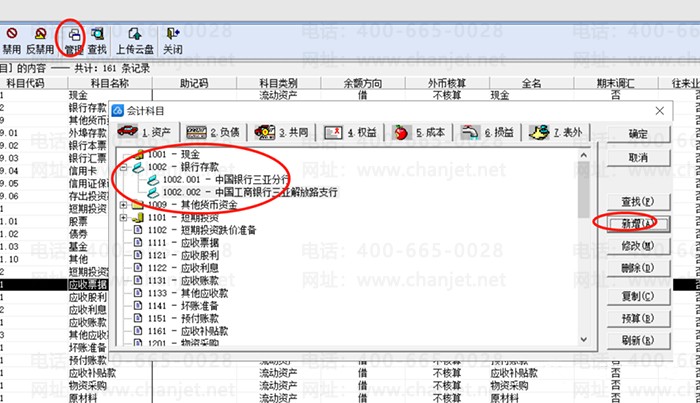
Task: Click the 1001 现金 folder icon
Action: (x=139, y=155)
